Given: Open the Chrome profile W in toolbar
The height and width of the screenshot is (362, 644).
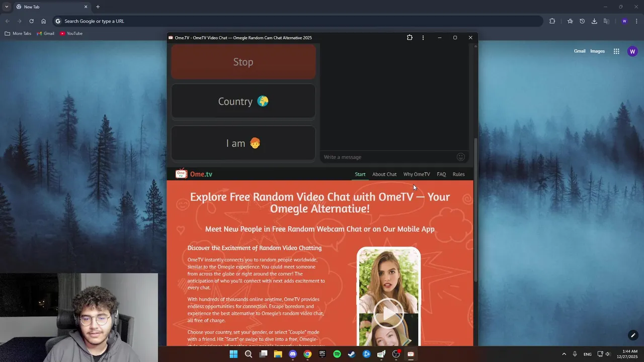Looking at the screenshot, I should pyautogui.click(x=624, y=21).
